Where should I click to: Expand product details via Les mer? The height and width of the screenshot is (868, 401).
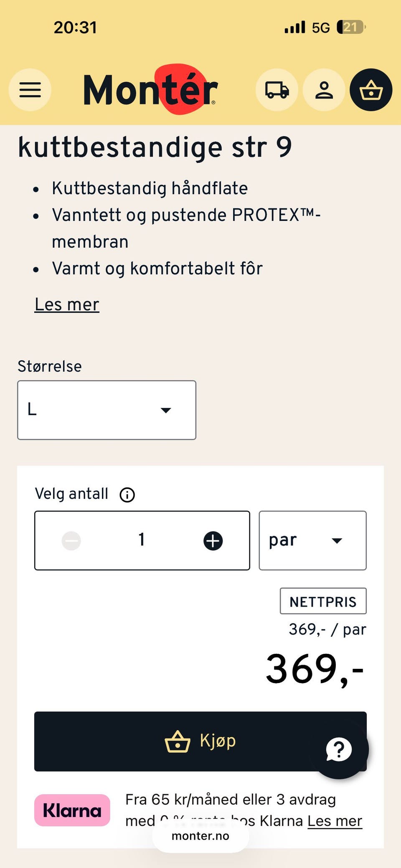click(x=66, y=304)
